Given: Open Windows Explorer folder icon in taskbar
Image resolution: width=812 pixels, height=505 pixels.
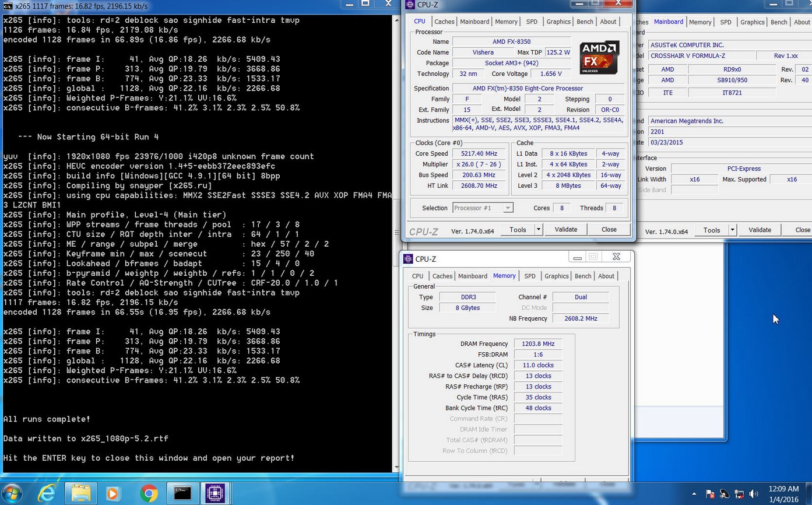Looking at the screenshot, I should point(80,493).
